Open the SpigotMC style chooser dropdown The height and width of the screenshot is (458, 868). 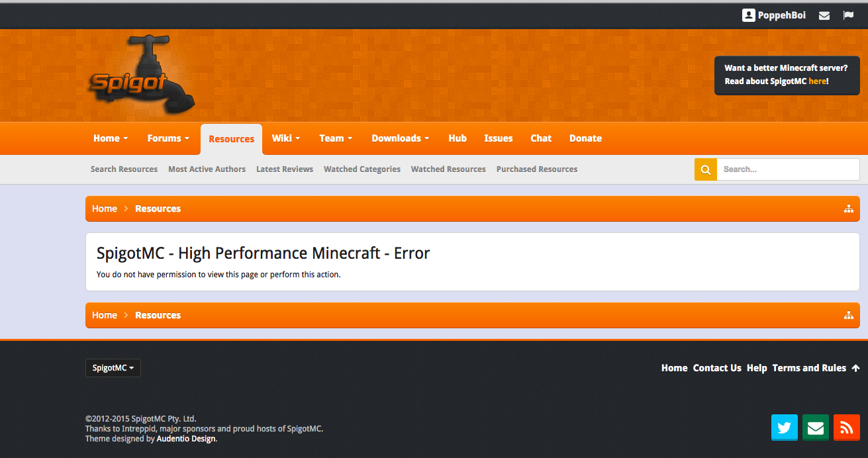(113, 368)
